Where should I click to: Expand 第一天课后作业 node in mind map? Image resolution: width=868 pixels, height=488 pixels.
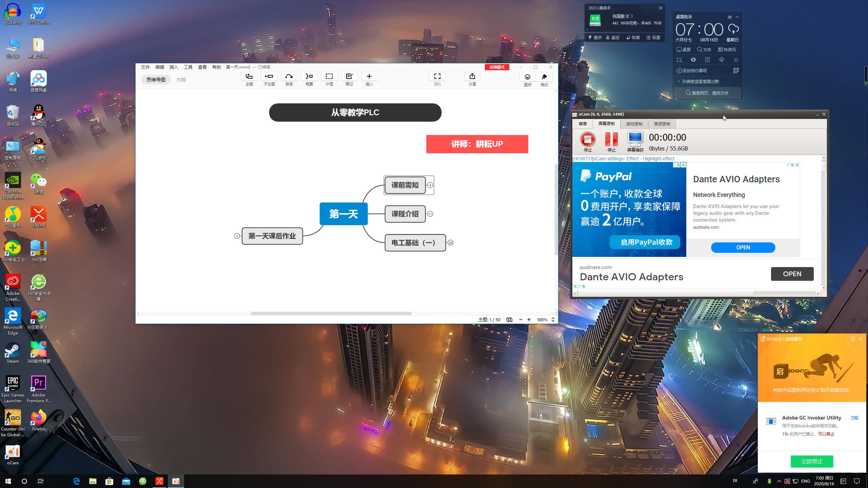pyautogui.click(x=236, y=236)
